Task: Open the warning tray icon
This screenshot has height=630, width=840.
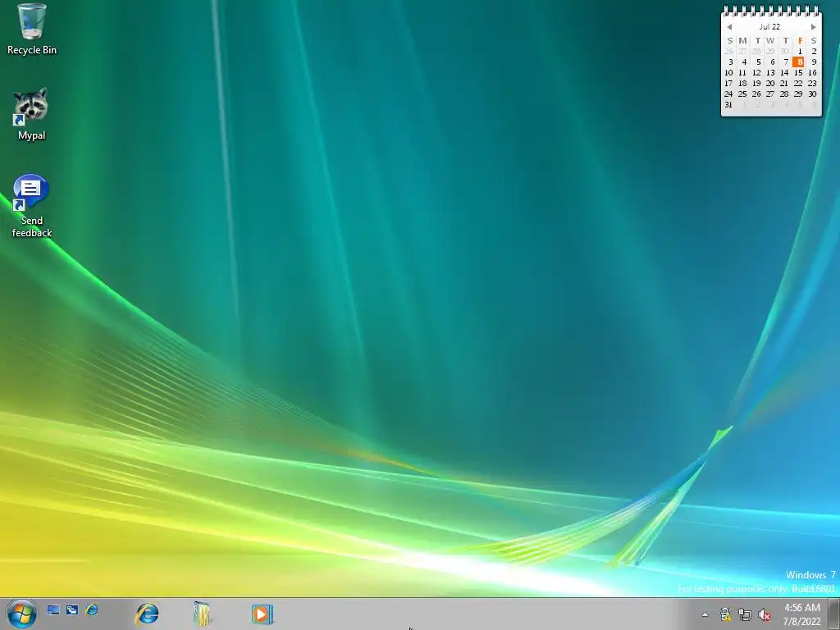Action: [725, 614]
